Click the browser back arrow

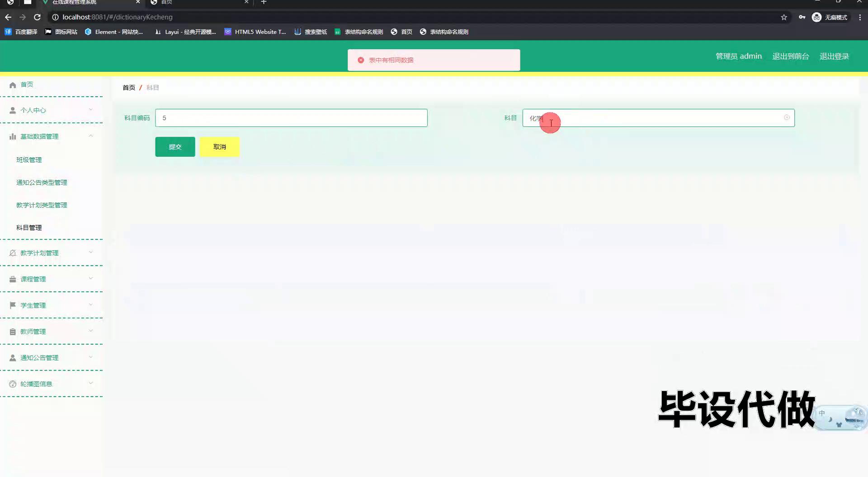pyautogui.click(x=8, y=17)
